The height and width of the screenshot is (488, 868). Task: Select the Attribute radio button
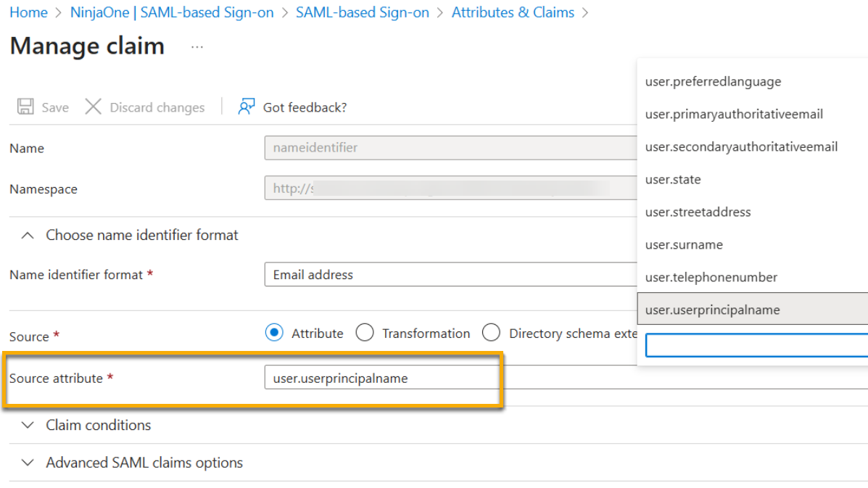[274, 333]
